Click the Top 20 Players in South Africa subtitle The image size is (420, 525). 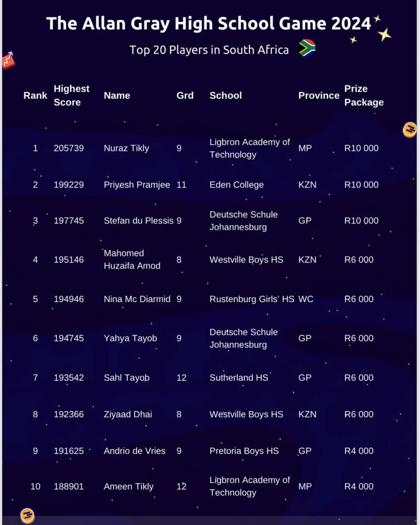click(x=209, y=50)
